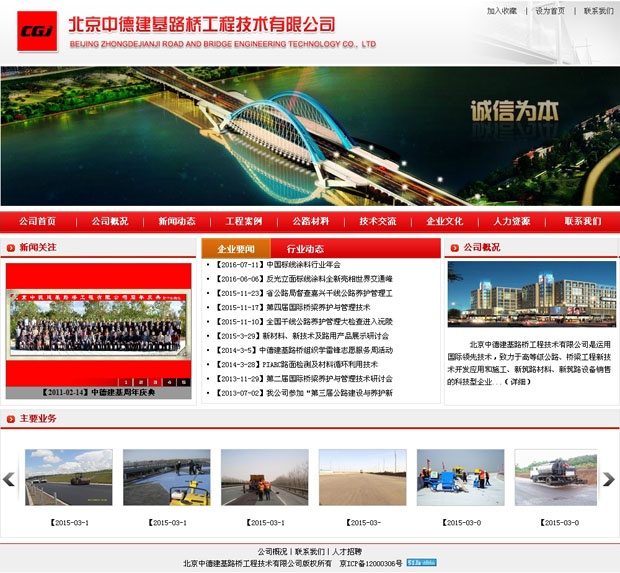Click the 新闻关注 section header icon
This screenshot has width=620, height=573.
[10, 247]
